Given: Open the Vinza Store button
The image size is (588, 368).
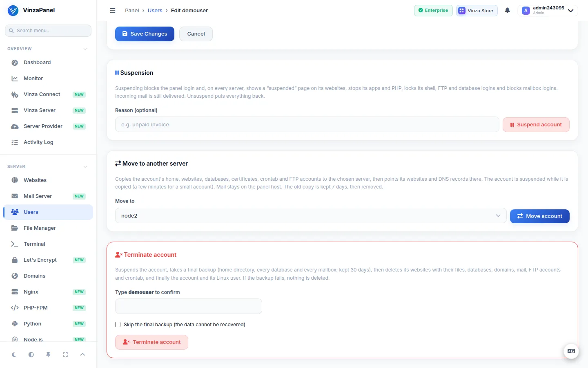Looking at the screenshot, I should point(477,11).
